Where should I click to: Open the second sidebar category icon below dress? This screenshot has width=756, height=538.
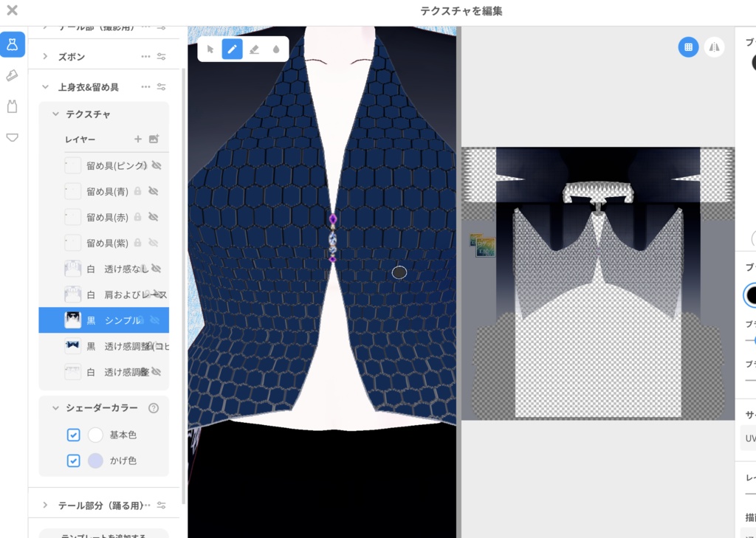[13, 75]
